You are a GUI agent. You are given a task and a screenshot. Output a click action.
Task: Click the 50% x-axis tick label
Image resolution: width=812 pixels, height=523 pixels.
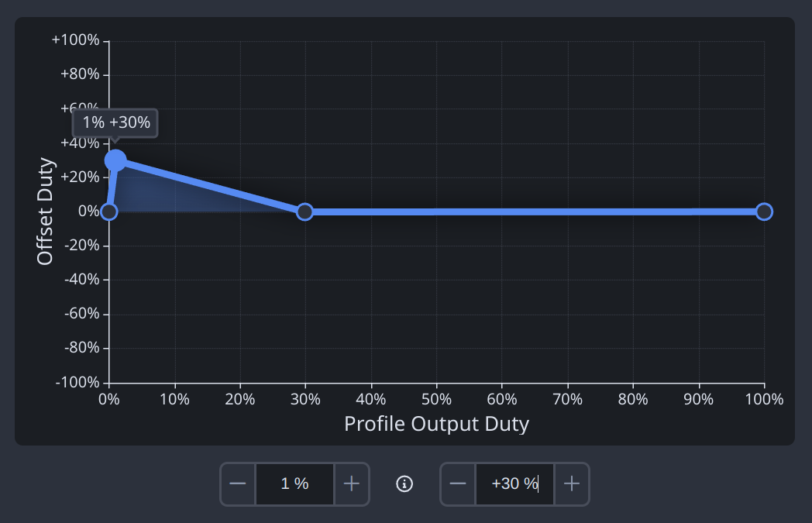tap(436, 400)
